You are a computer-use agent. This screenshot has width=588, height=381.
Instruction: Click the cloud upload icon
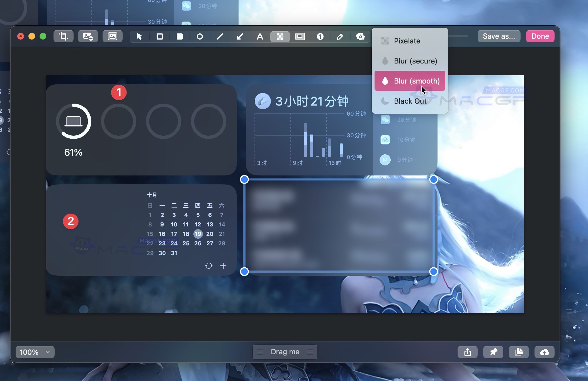pyautogui.click(x=544, y=352)
